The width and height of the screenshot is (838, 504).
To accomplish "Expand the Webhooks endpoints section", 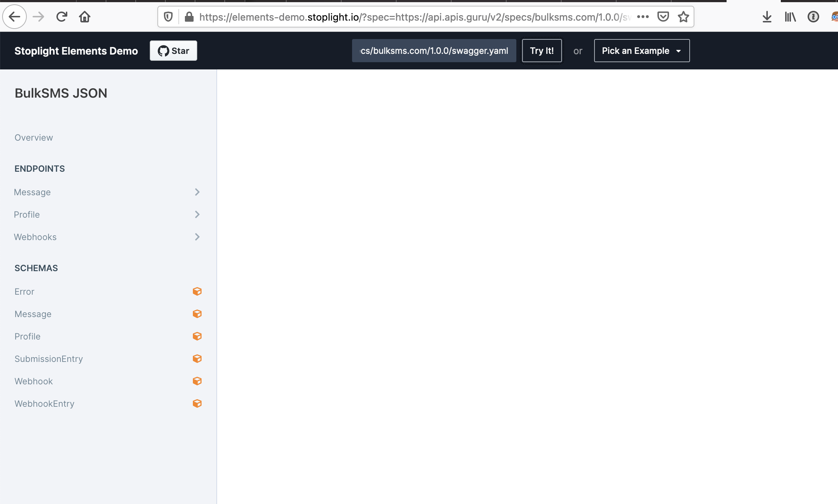I will pyautogui.click(x=197, y=237).
